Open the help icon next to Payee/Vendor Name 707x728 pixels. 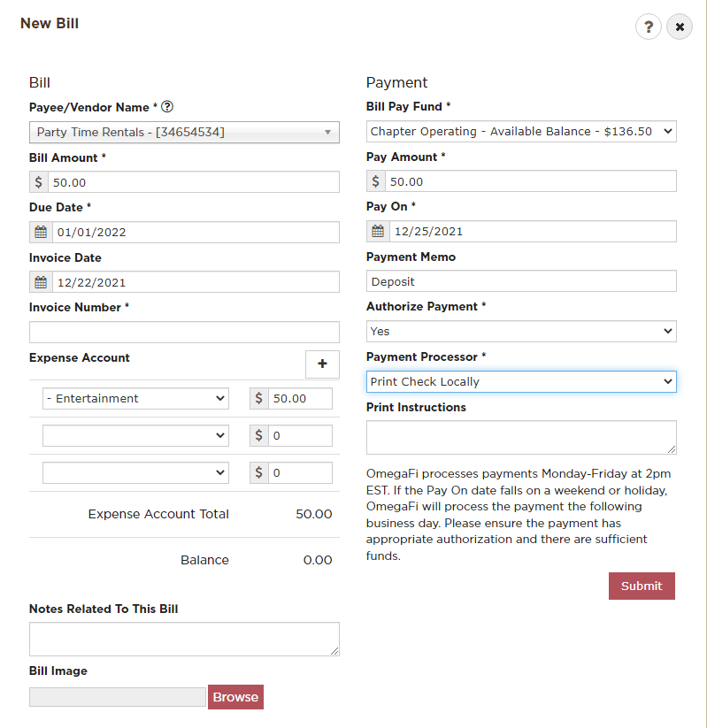pyautogui.click(x=167, y=107)
